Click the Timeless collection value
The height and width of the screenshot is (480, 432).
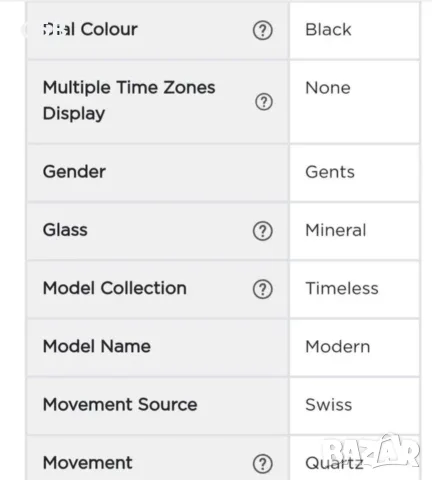pos(342,288)
